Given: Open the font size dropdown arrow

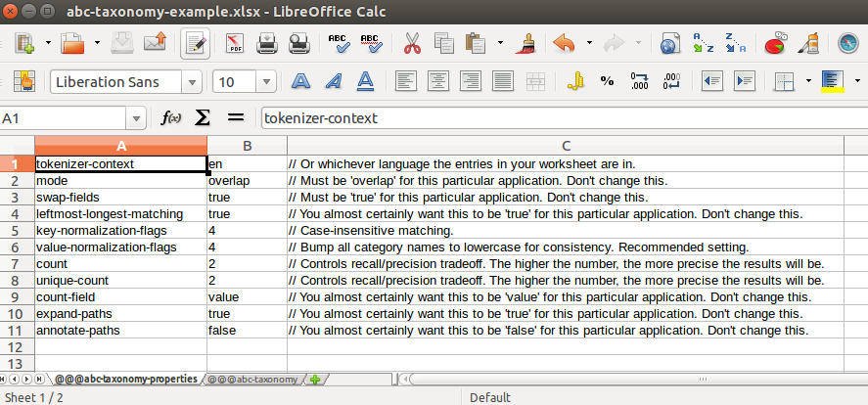Looking at the screenshot, I should (266, 82).
